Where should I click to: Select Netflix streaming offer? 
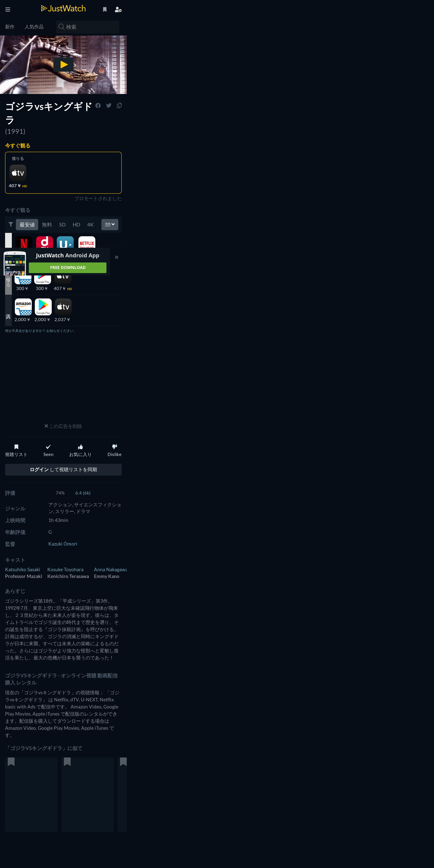pyautogui.click(x=24, y=242)
